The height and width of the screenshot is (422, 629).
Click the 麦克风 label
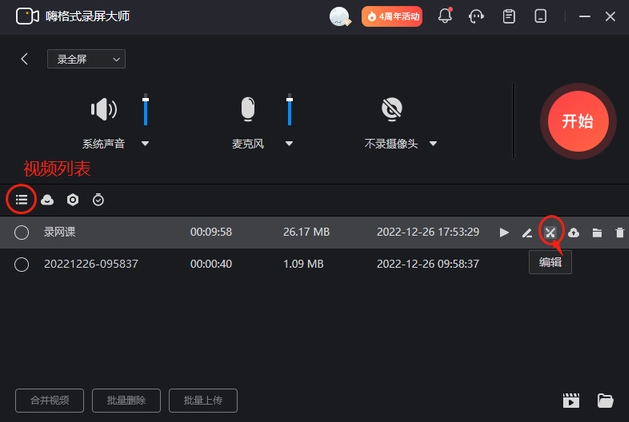click(248, 144)
